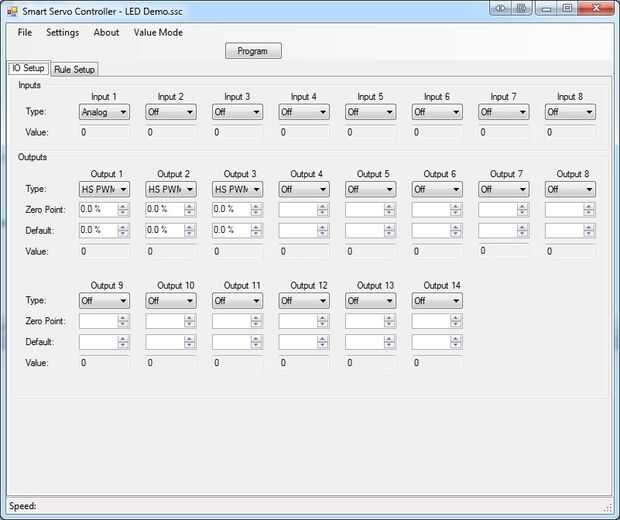The height and width of the screenshot is (520, 620).
Task: Click the Output 7 value readout
Action: 503,251
